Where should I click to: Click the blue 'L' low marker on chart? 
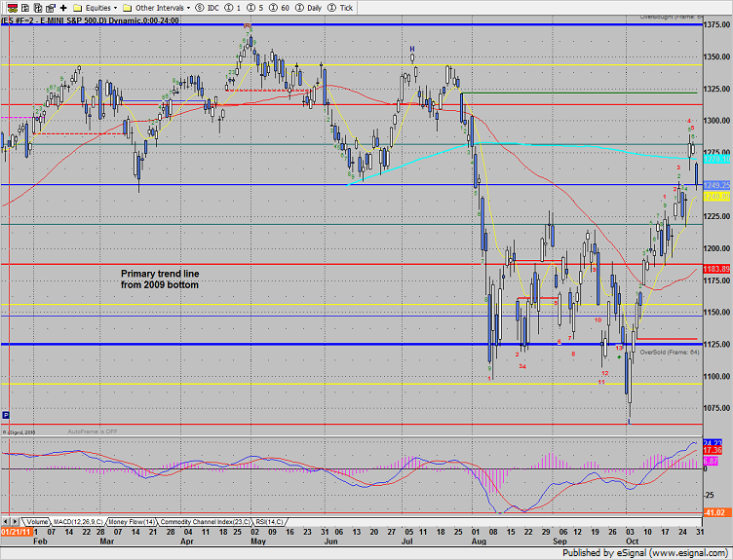pos(630,423)
